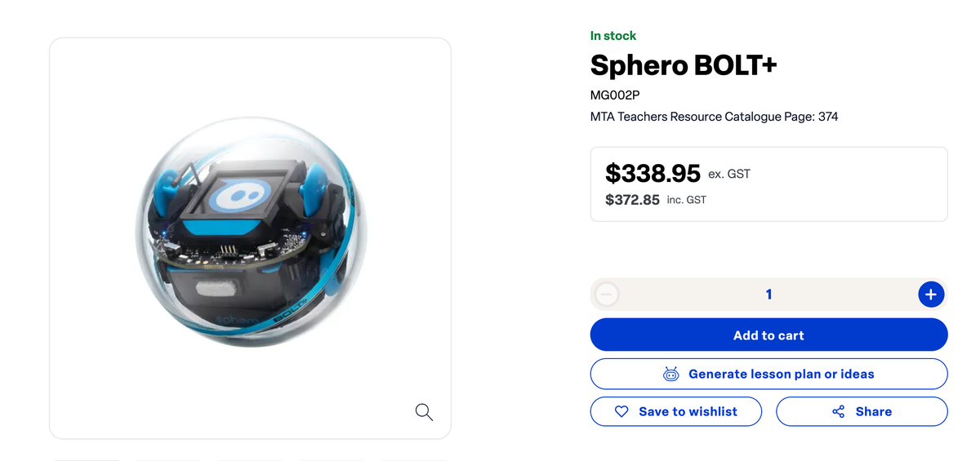The image size is (980, 461).
Task: Decrease quantity with the minus button
Action: pyautogui.click(x=607, y=295)
